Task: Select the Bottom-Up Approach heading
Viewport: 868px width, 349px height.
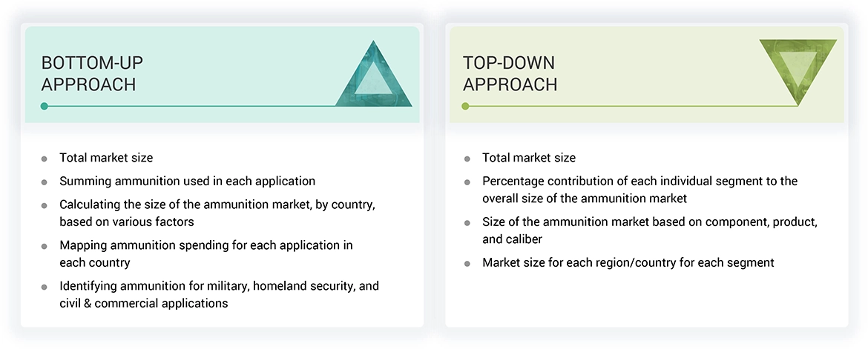Action: tap(89, 73)
